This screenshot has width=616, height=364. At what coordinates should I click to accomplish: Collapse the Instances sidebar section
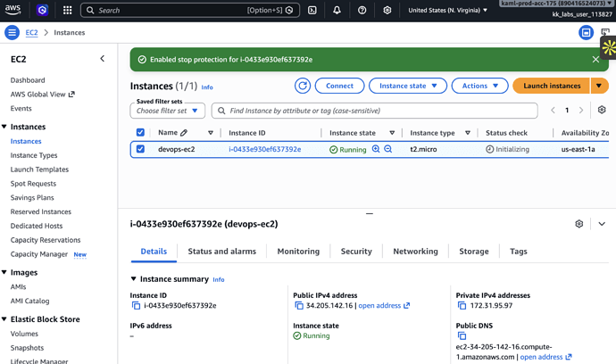pos(4,127)
